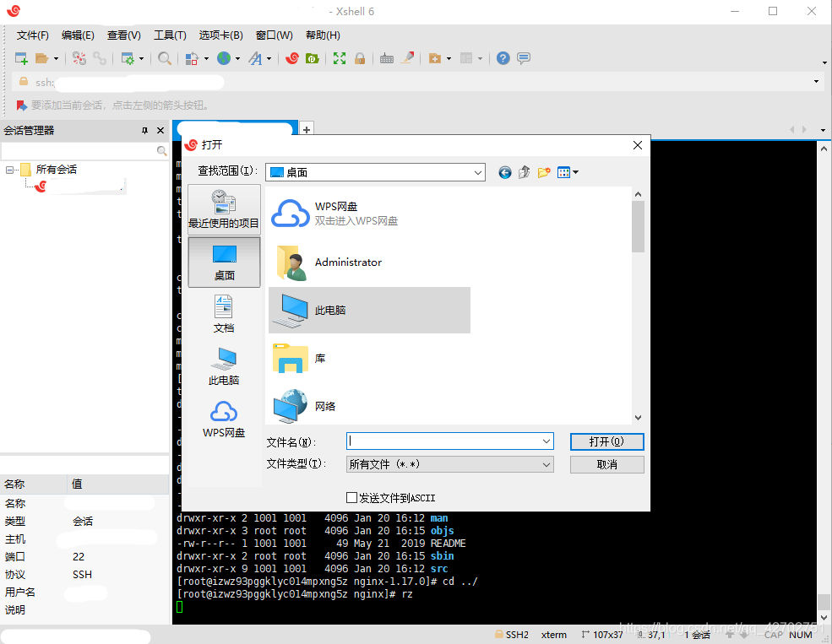Screen dimensions: 832x644
Task: Collapse the 所有会话 tree node
Action: [9, 170]
